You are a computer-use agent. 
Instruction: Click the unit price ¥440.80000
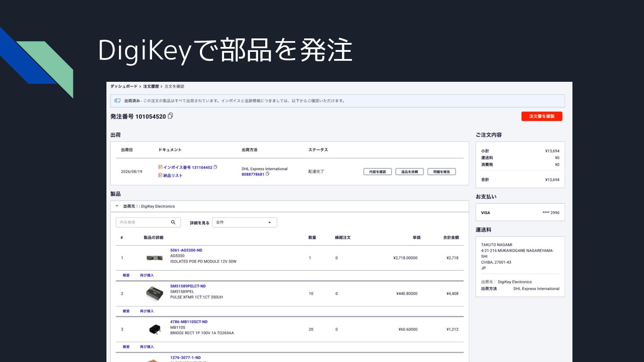pos(407,294)
